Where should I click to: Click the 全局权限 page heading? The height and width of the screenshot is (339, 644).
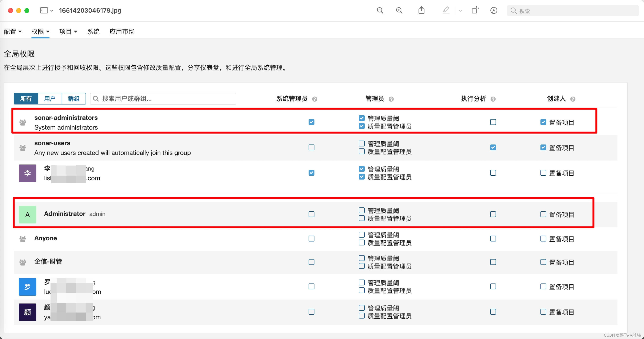(19, 54)
